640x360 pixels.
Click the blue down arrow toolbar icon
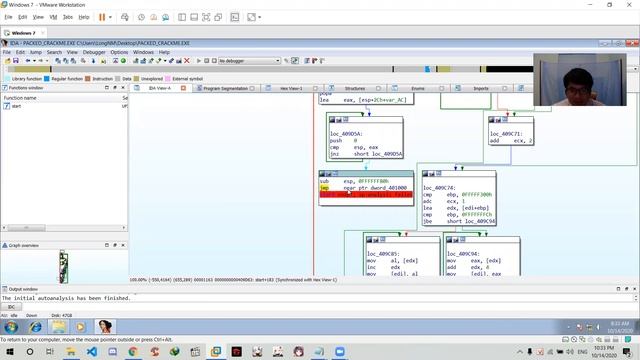93,61
